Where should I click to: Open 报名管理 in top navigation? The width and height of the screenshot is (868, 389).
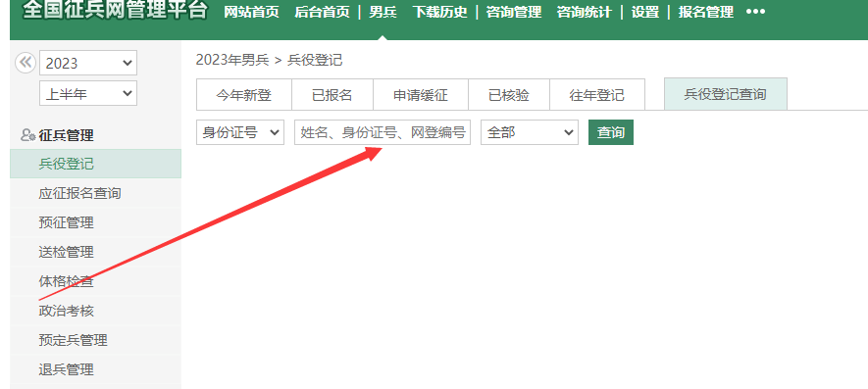coord(706,12)
